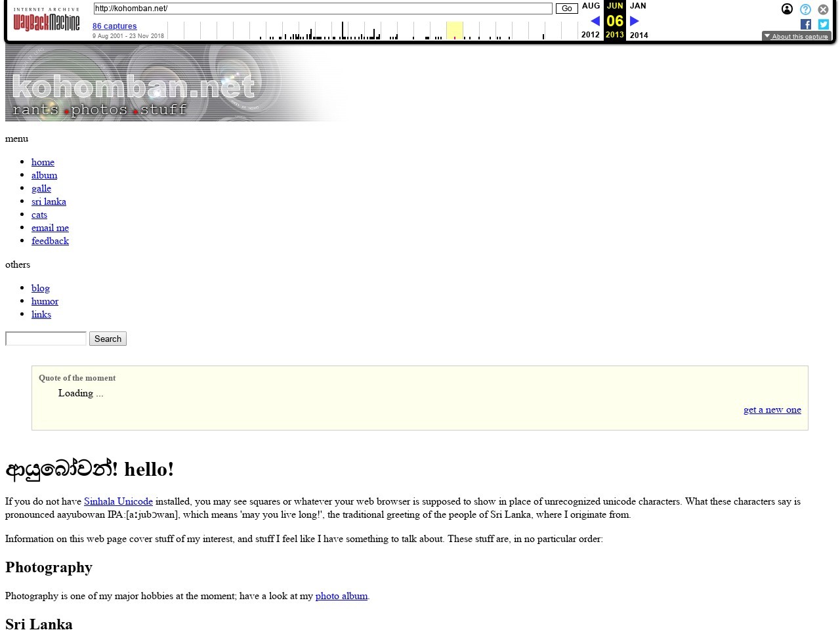Follow the Sinhala Unicode link

tap(118, 501)
